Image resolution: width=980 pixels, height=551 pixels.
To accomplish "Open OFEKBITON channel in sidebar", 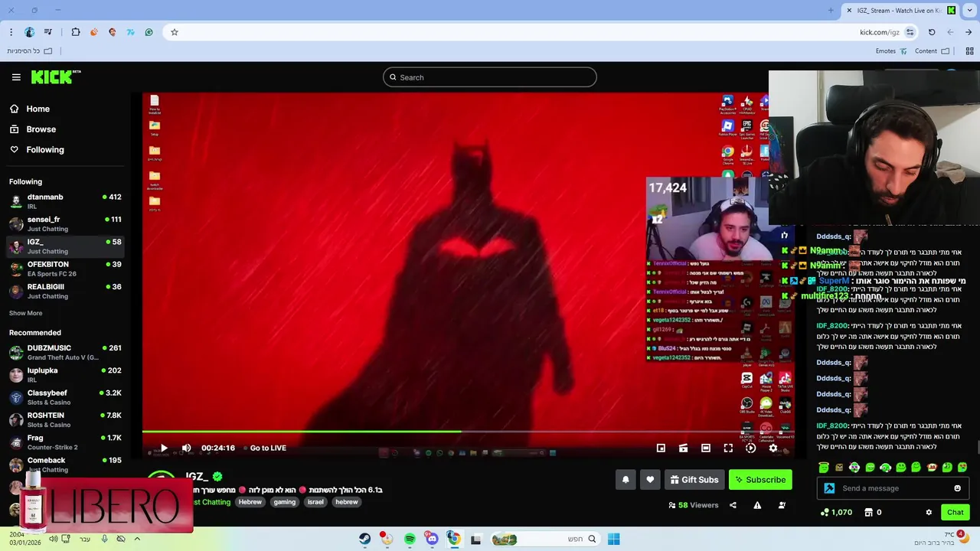I will point(65,269).
